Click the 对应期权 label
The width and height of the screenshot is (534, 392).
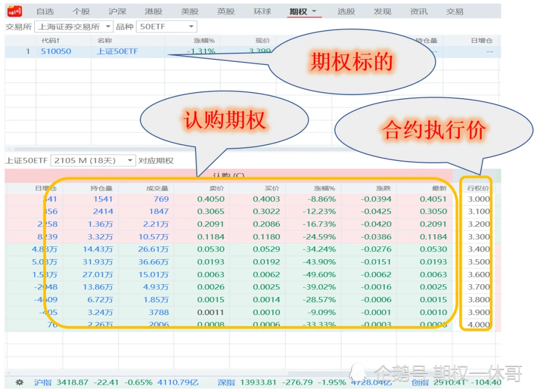156,161
